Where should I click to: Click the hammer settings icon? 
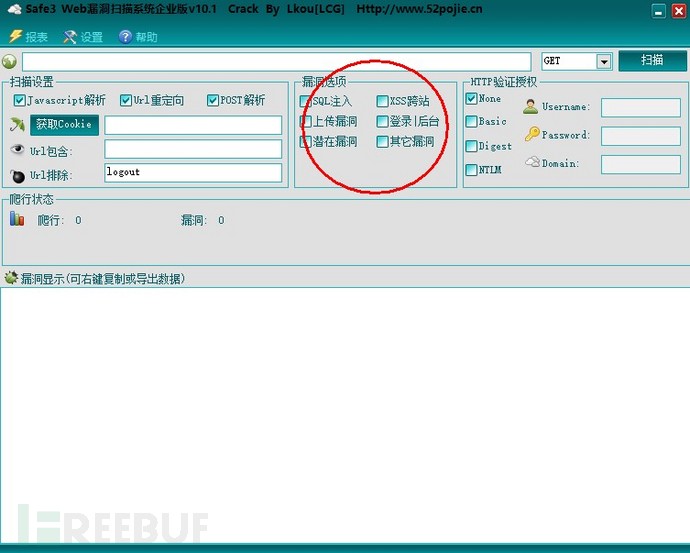coord(70,37)
